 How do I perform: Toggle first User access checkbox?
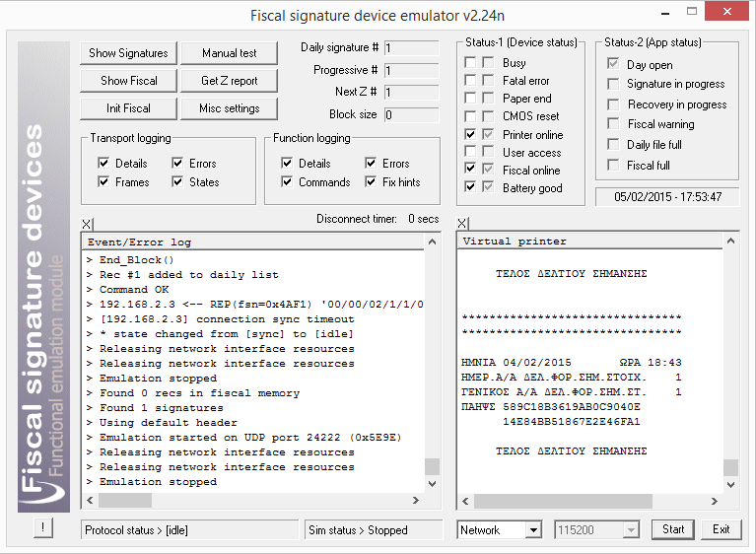coord(470,152)
